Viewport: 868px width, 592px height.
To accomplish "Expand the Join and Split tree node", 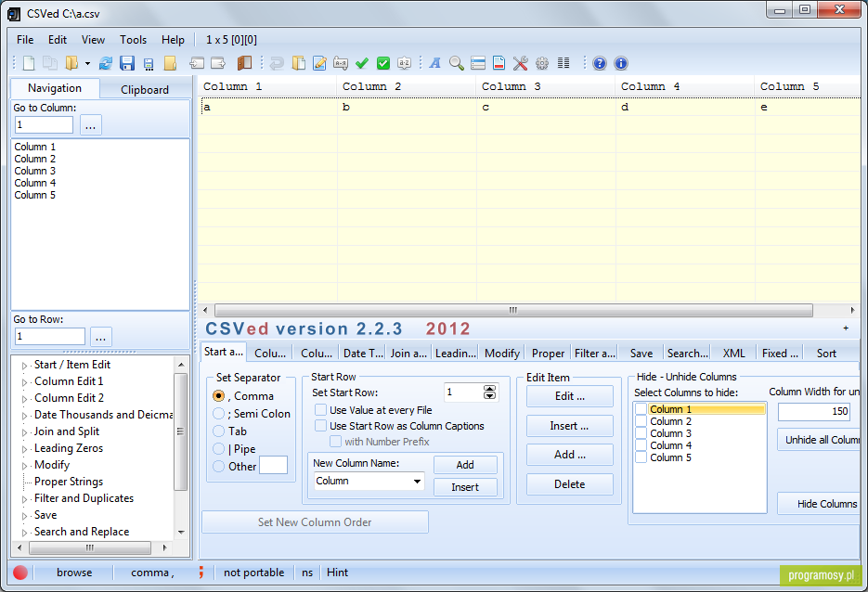I will 24,432.
